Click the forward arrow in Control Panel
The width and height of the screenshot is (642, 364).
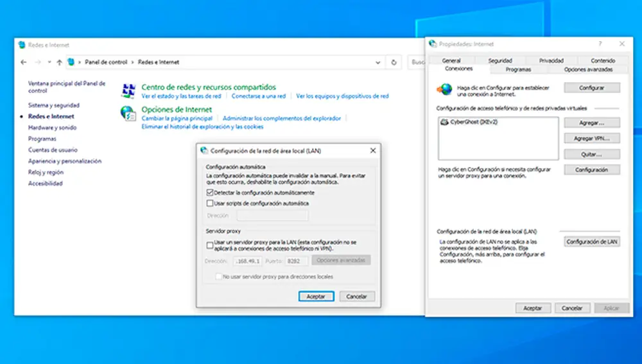pyautogui.click(x=38, y=62)
